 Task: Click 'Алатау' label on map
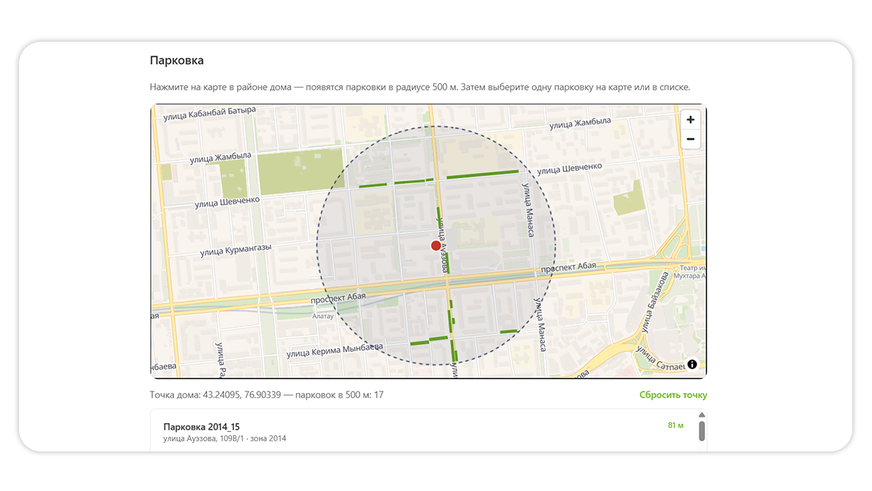(323, 316)
